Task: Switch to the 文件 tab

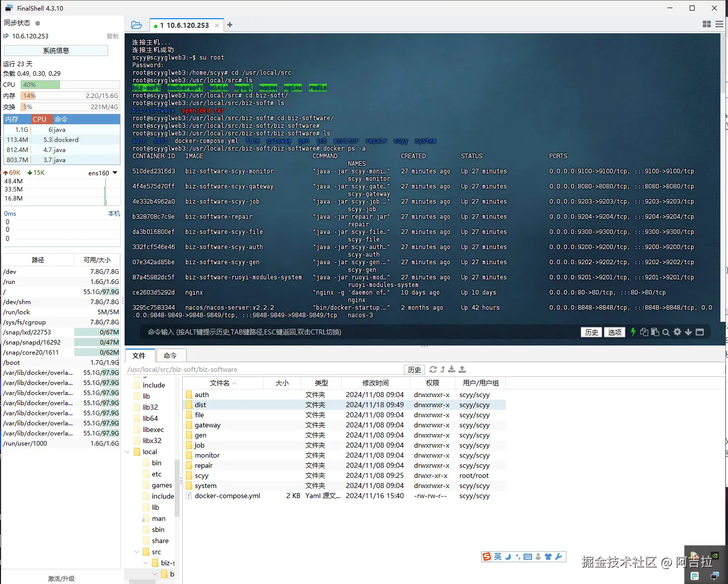Action: [139, 356]
